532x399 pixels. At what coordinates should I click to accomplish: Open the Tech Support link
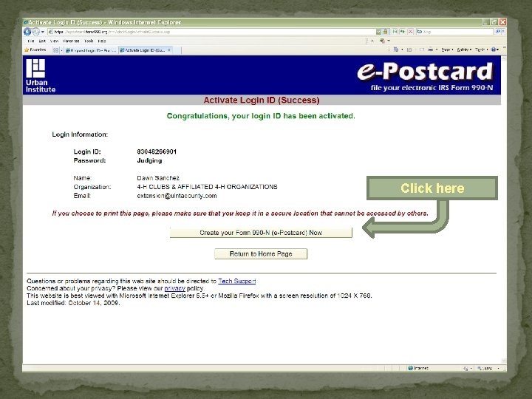[x=237, y=281]
